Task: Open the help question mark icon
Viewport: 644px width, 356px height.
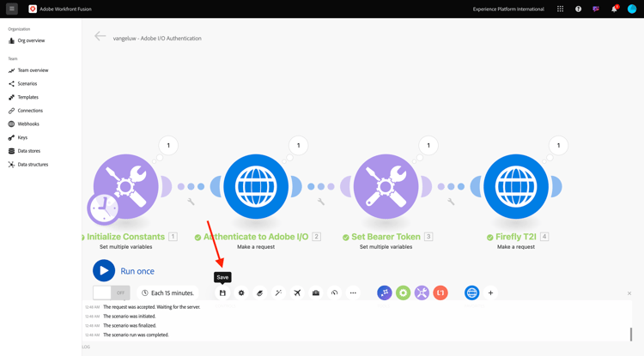Action: [578, 9]
